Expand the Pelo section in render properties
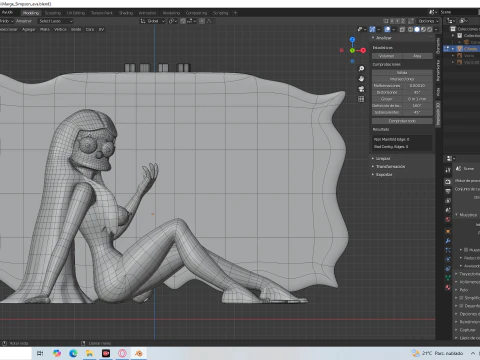 pos(462,290)
